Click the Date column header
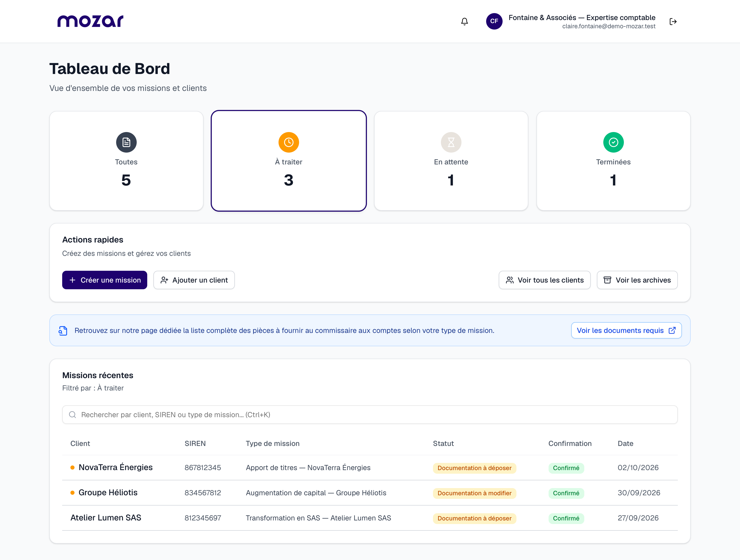The width and height of the screenshot is (740, 560). (x=625, y=444)
